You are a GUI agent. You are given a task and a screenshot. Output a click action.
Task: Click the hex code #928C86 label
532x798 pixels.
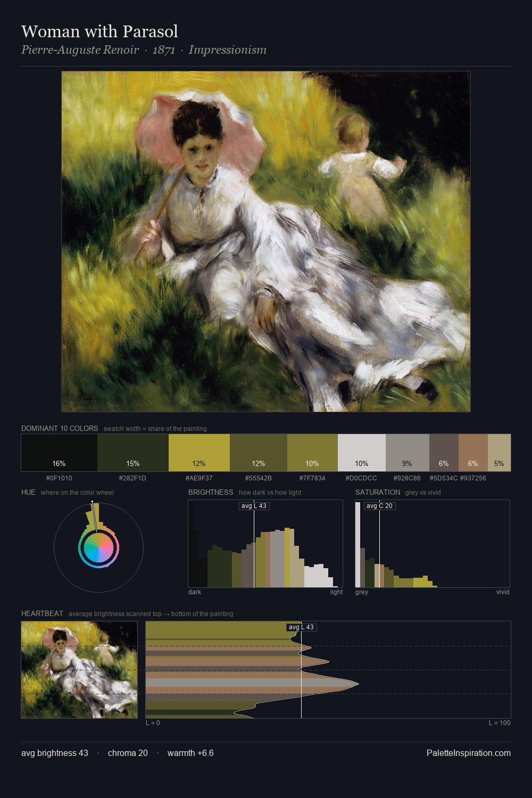point(408,478)
